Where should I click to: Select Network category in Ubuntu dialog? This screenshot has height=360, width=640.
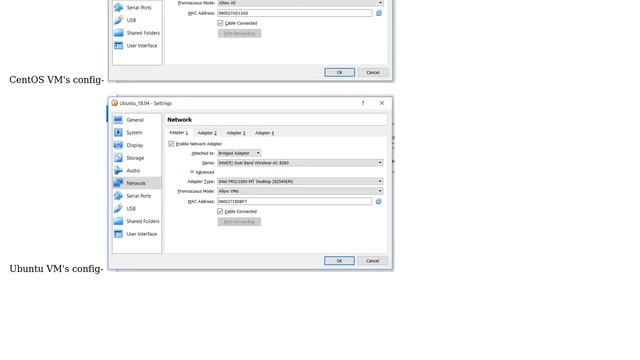coord(137,183)
